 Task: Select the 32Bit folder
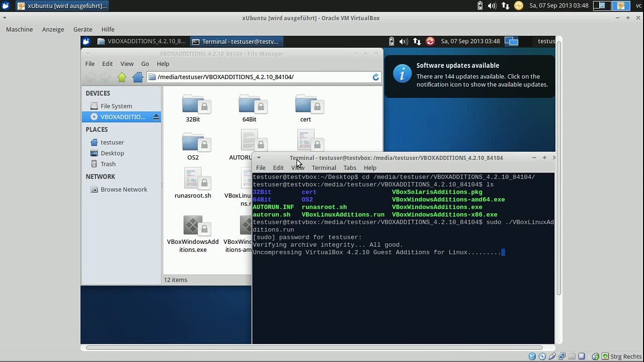click(193, 109)
